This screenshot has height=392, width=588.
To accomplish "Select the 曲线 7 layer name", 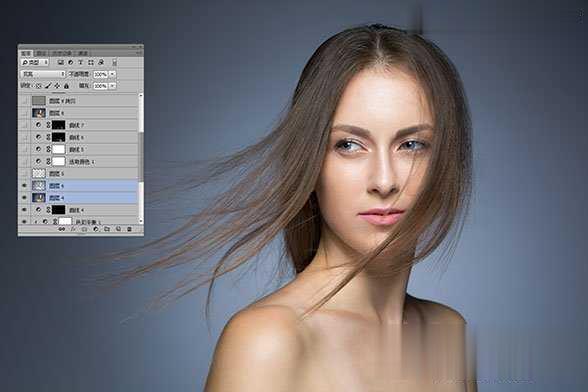I will click(76, 125).
